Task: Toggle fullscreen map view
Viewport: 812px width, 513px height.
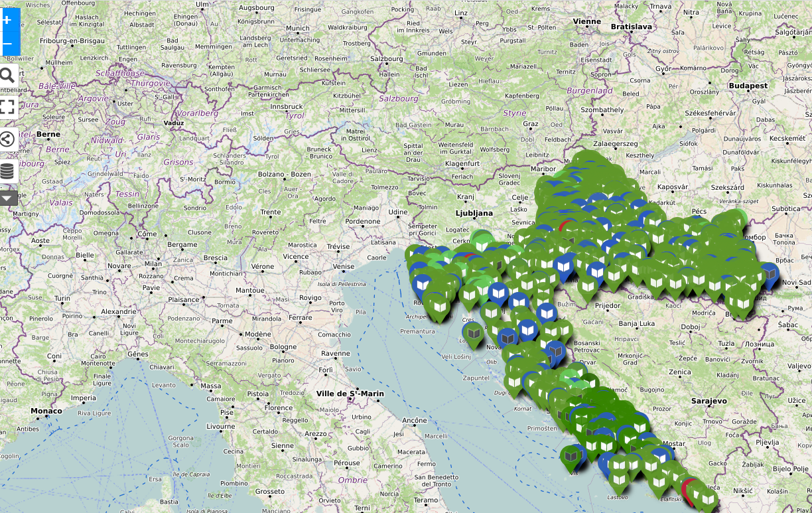Action: click(x=7, y=106)
